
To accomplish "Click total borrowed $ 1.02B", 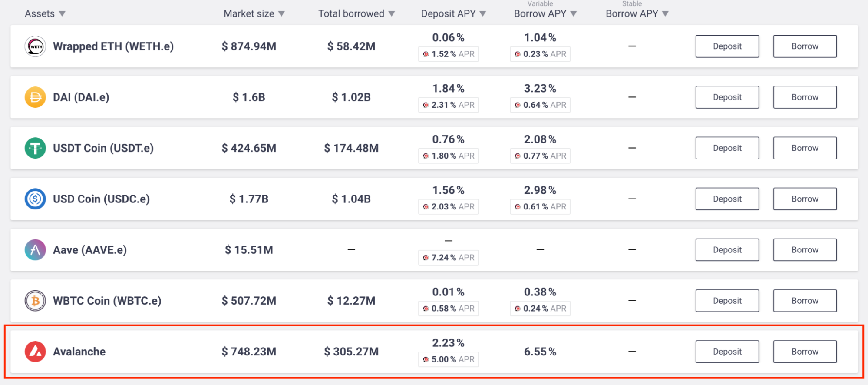I will coord(351,97).
